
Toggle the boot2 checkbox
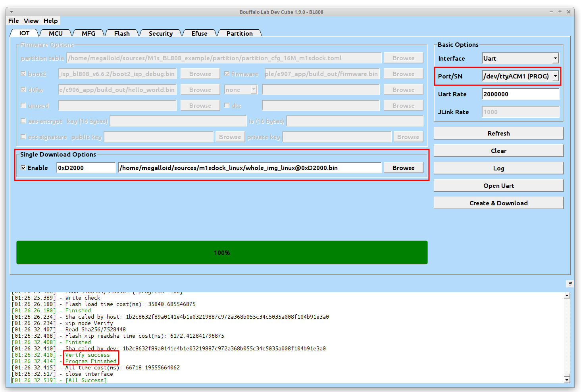23,74
